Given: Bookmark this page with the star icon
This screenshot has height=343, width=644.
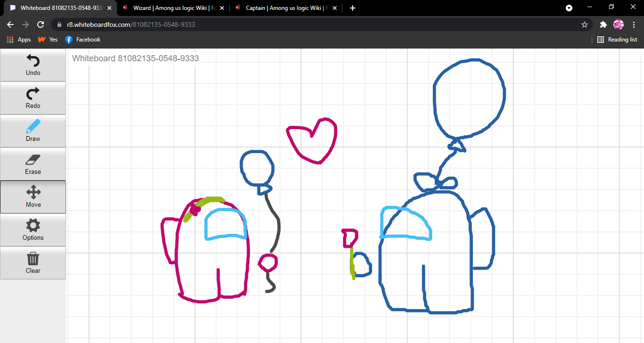Looking at the screenshot, I should pyautogui.click(x=585, y=24).
